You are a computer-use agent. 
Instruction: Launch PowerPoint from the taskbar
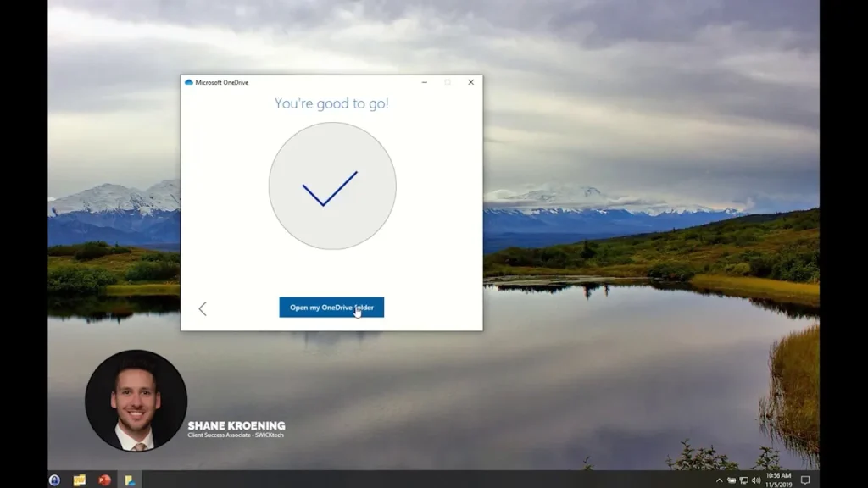(x=104, y=480)
